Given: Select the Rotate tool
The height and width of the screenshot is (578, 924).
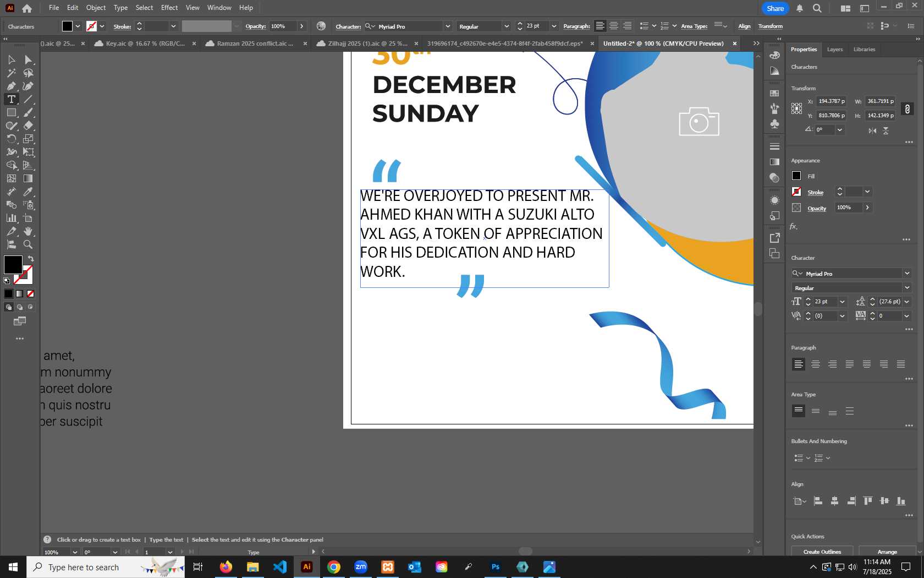Looking at the screenshot, I should [11, 139].
